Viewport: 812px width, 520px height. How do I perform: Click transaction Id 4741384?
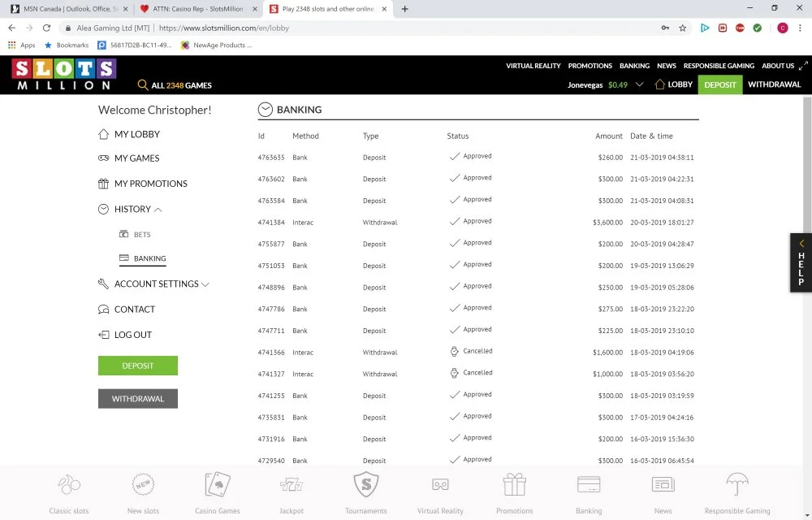pos(271,222)
